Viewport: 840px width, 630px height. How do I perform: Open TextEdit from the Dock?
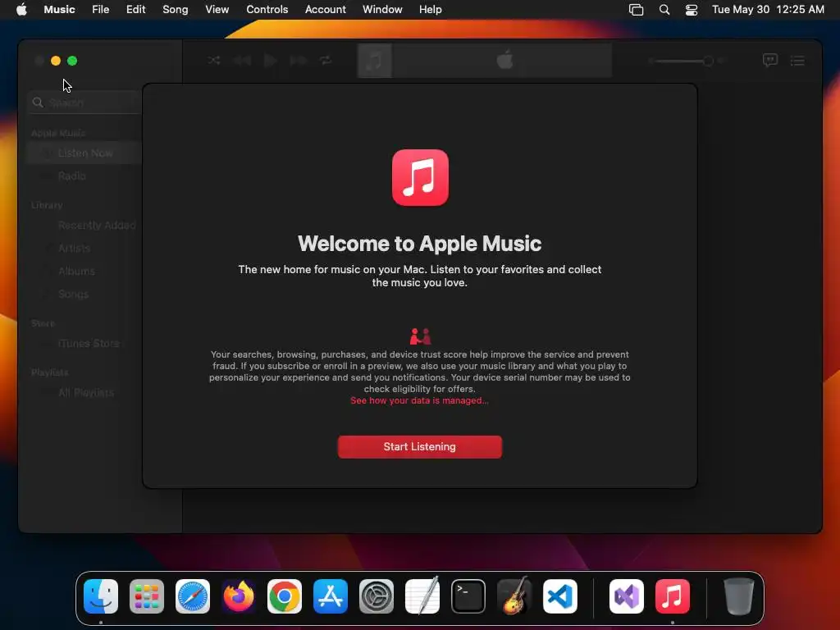pos(422,596)
